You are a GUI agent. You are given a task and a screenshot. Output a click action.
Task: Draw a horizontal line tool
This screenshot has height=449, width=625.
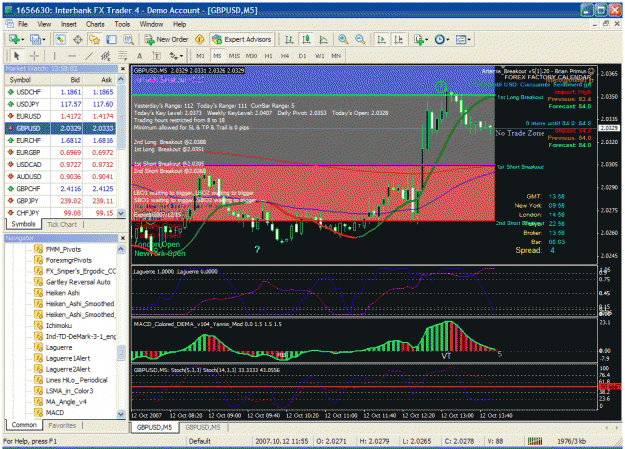(72, 56)
